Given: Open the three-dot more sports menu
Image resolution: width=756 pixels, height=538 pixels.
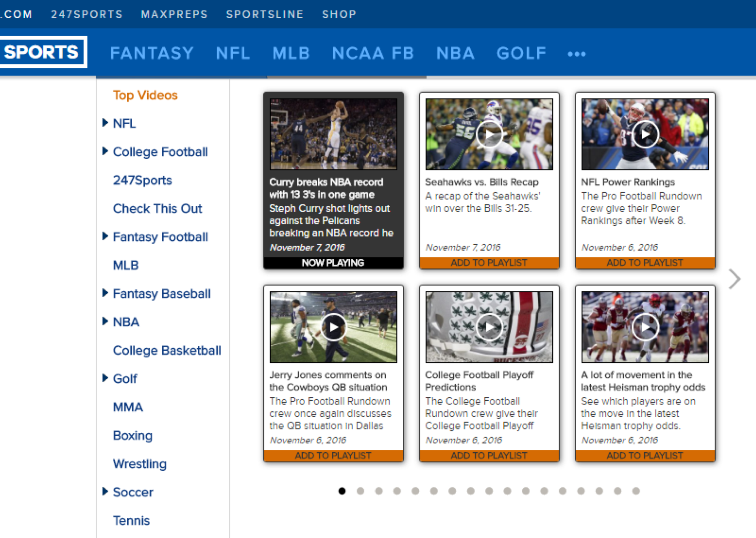Looking at the screenshot, I should coord(577,54).
